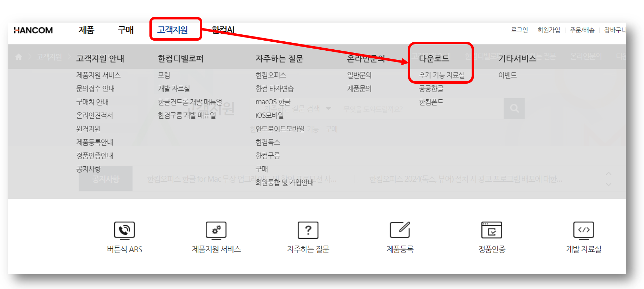Open the 정품인증 checkmark window icon
Screen dimensions: 644x289
(492, 230)
